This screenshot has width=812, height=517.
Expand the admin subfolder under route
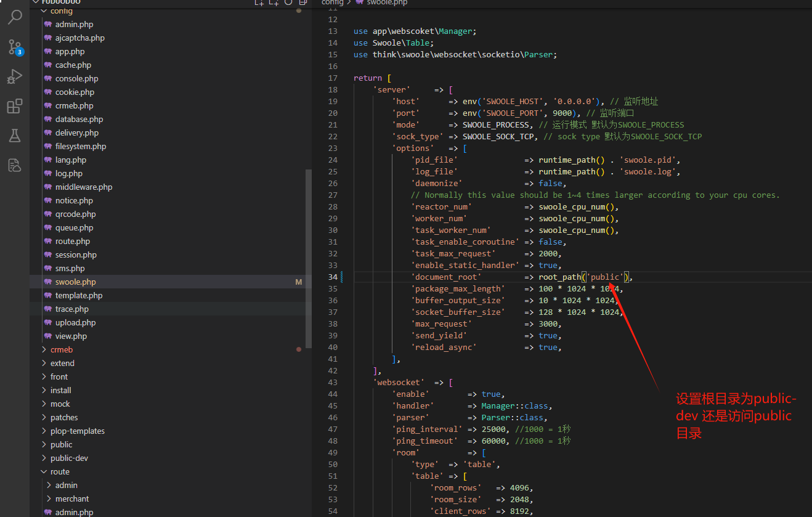coord(67,485)
